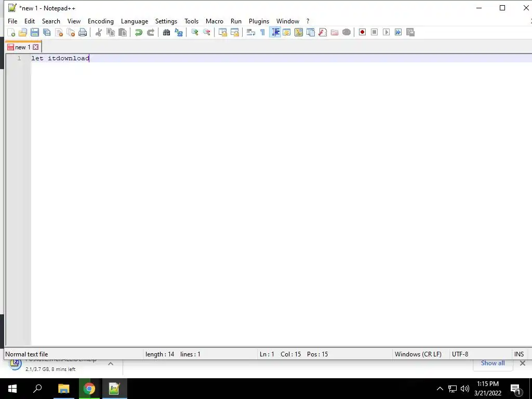The height and width of the screenshot is (399, 532).
Task: Open Folder as Workspace toolbar icon
Action: click(335, 32)
